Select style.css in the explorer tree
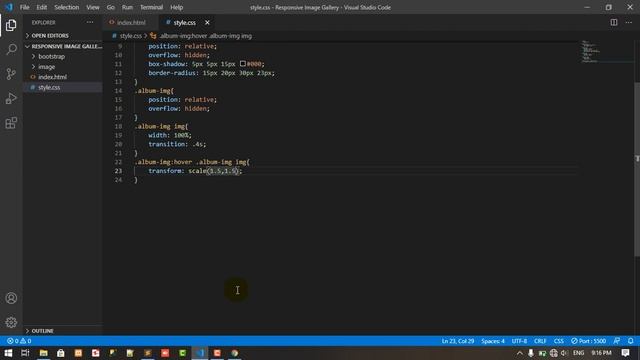 pyautogui.click(x=49, y=87)
